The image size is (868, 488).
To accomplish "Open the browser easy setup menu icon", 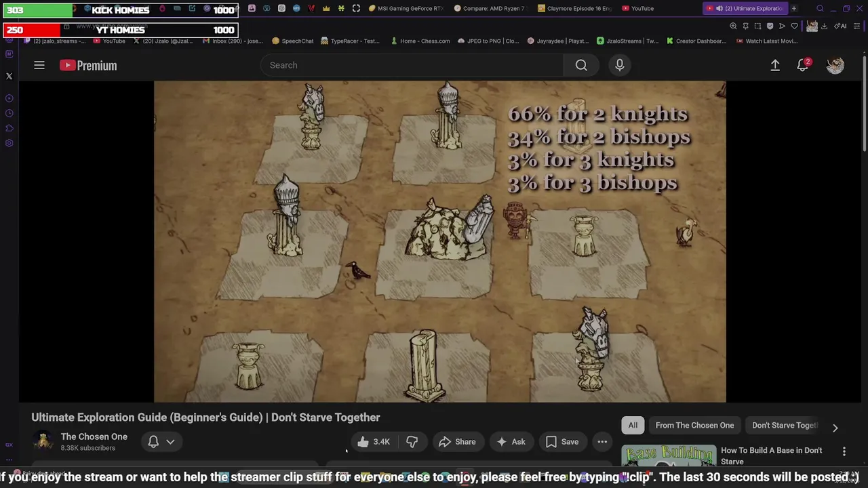I will click(857, 26).
